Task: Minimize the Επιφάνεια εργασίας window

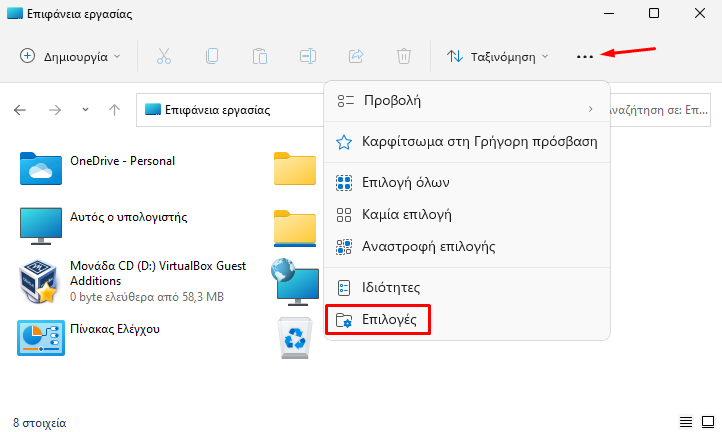Action: pyautogui.click(x=609, y=13)
